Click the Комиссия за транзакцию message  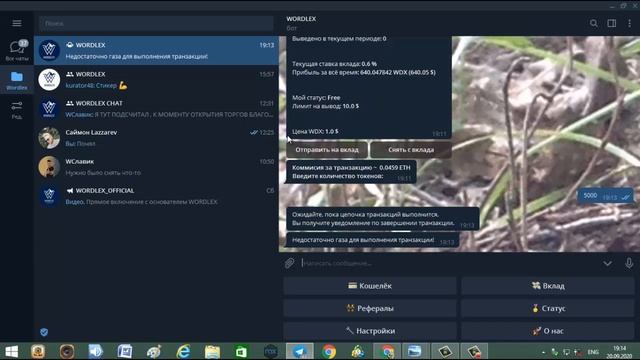[351, 172]
